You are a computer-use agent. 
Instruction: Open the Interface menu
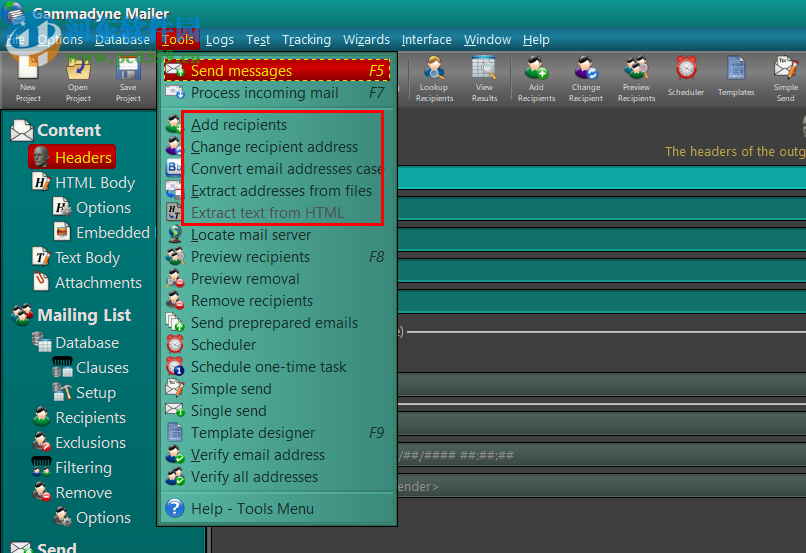click(x=427, y=40)
